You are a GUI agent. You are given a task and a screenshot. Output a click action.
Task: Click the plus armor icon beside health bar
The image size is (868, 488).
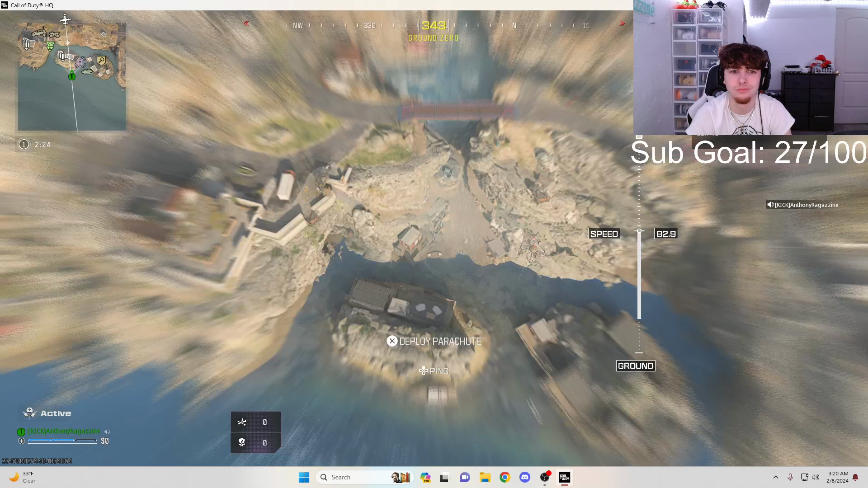(x=21, y=441)
